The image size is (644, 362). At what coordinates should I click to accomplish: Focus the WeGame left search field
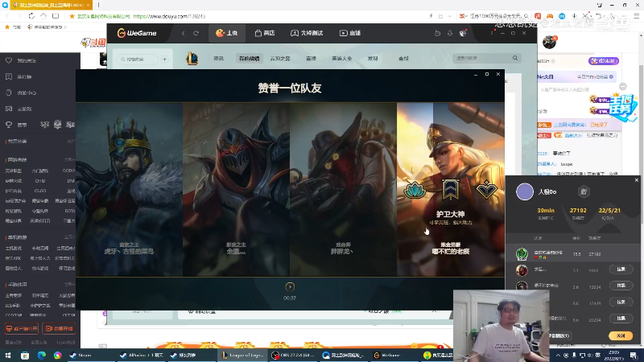(x=138, y=59)
